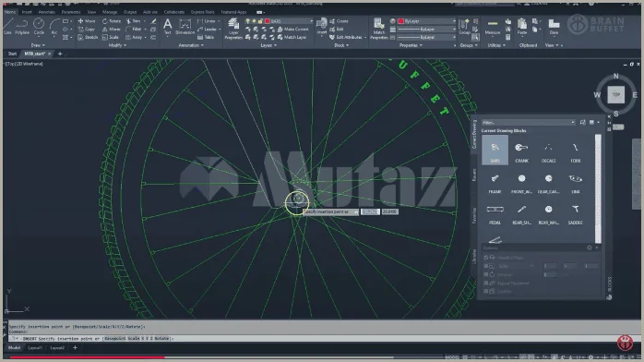Click the Stretch tool
The height and width of the screenshot is (362, 644).
(x=88, y=37)
